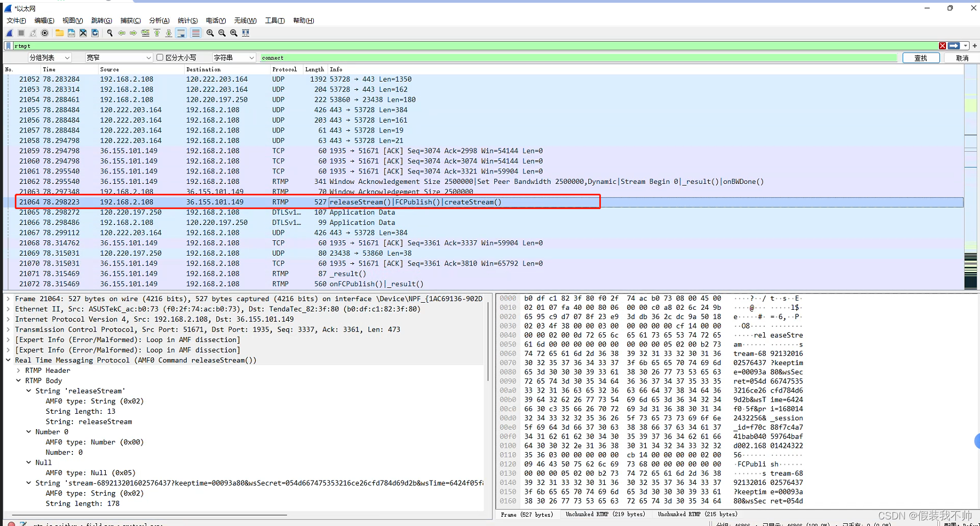Reset text to normal size
Image resolution: width=980 pixels, height=526 pixels.
click(234, 33)
